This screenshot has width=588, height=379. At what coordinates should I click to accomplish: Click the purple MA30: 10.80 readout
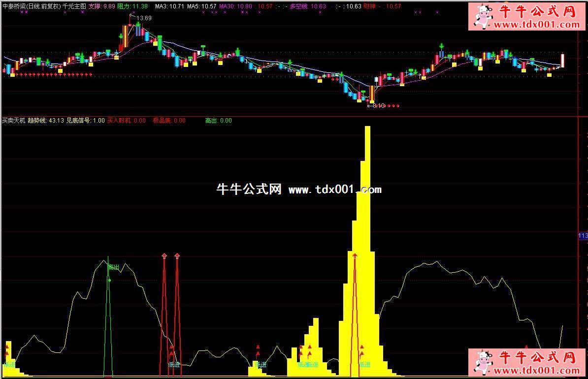(235, 6)
